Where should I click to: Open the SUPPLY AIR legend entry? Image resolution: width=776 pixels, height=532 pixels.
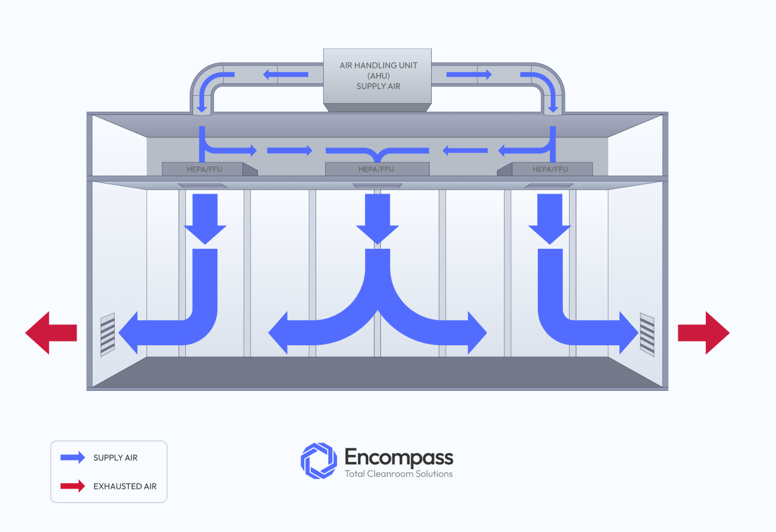115,458
